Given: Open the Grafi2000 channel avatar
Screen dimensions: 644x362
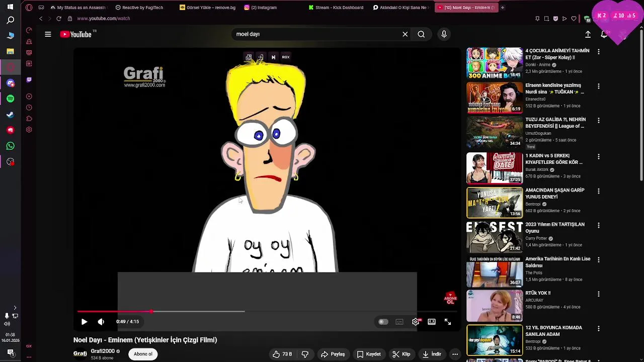Looking at the screenshot, I should [80, 354].
